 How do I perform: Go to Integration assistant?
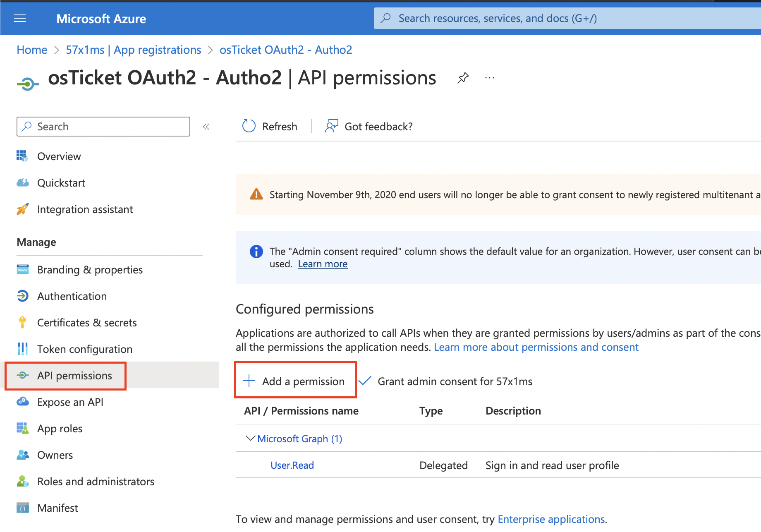84,209
